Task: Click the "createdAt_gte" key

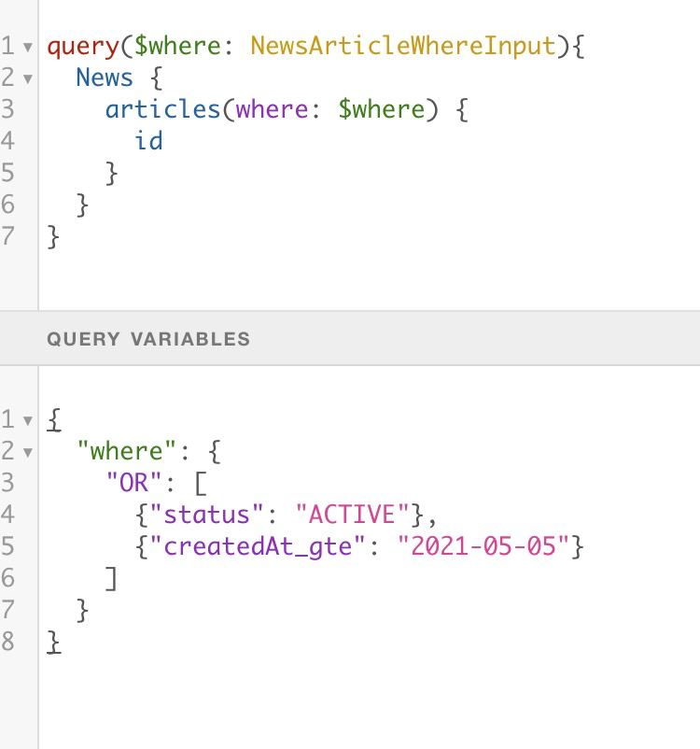Action: coord(258,546)
